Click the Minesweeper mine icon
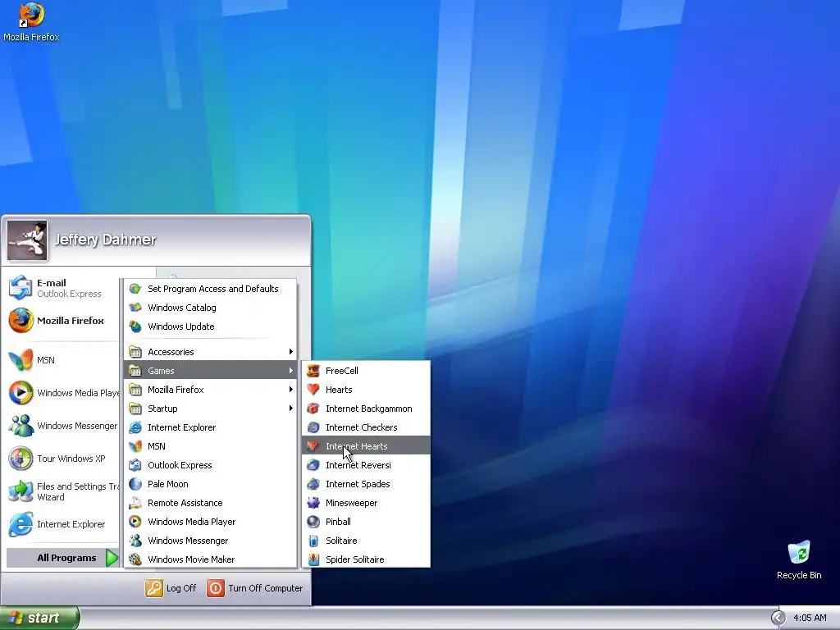Screen dimensions: 840x630 coord(313,503)
